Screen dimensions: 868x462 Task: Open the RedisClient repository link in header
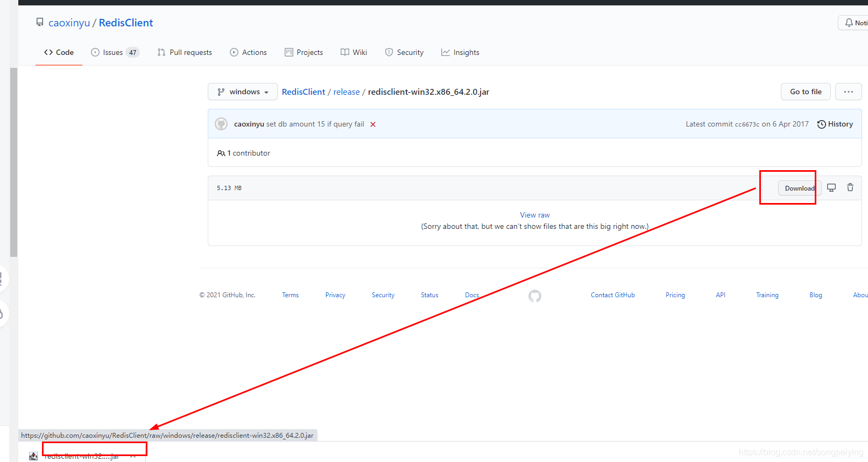[x=126, y=23]
